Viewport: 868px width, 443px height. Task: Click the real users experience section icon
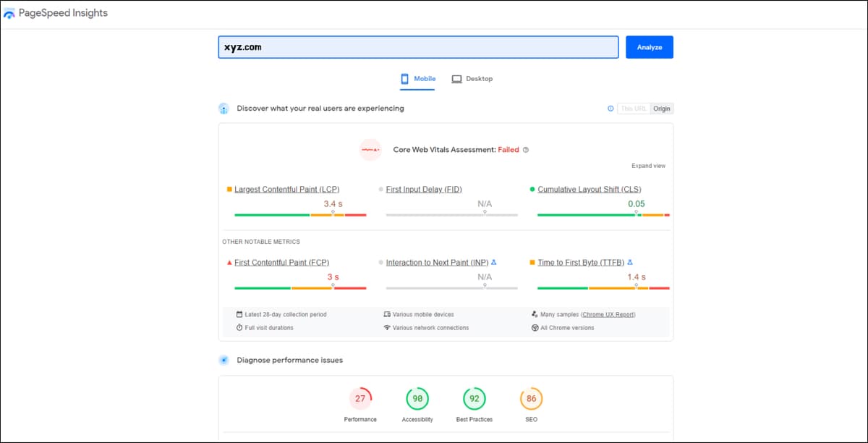tap(224, 109)
